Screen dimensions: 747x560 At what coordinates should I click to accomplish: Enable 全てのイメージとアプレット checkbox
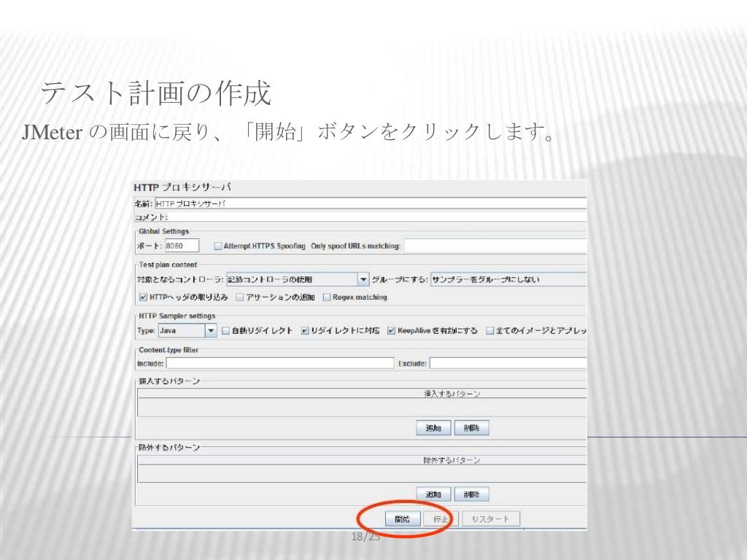pos(489,330)
